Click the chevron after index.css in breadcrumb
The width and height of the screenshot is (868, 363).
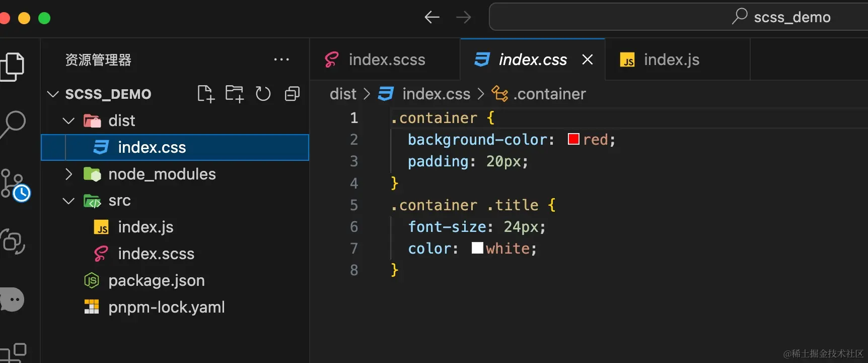pyautogui.click(x=481, y=94)
